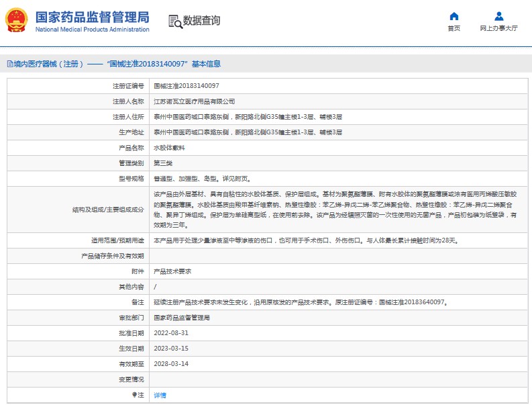Click the 产品储存条件及有效期 row label
This screenshot has width=532, height=405.
(x=113, y=256)
